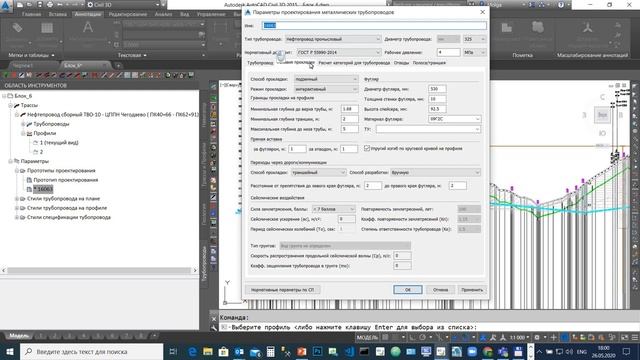
Task: Open the notification center in the system tray
Action: click(627, 351)
